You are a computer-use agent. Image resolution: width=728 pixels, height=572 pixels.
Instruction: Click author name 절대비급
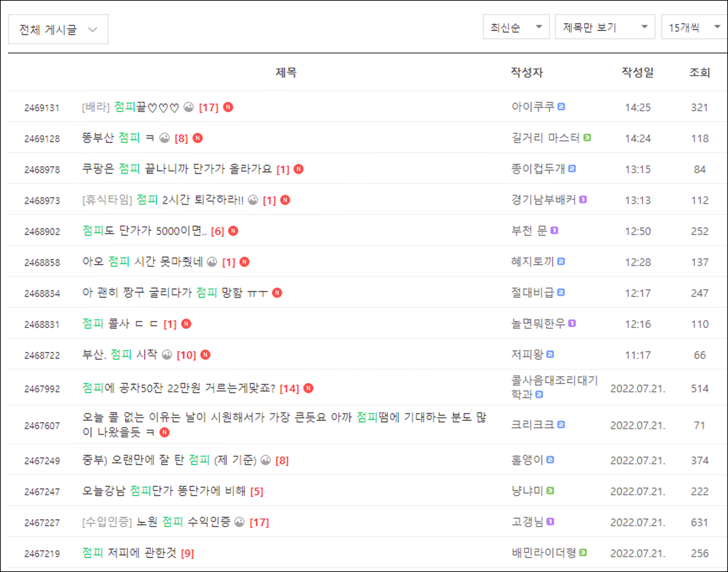532,293
